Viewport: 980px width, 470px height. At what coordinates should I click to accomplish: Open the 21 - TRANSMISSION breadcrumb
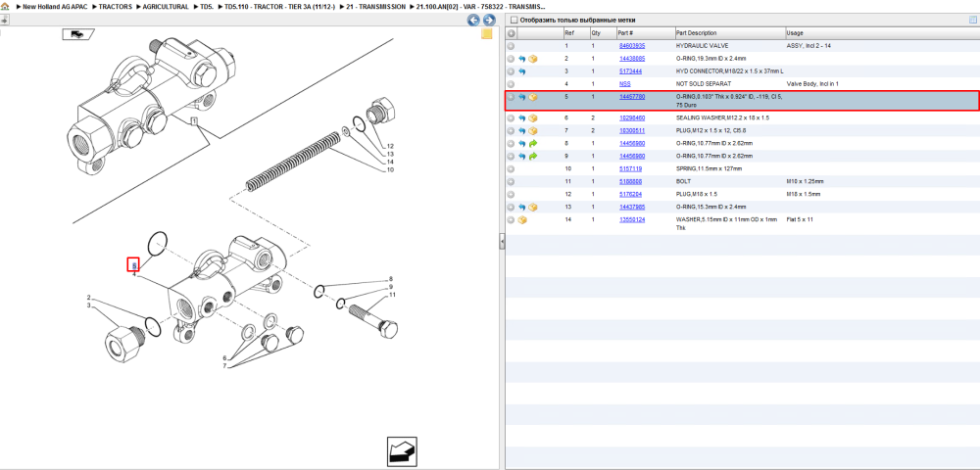[375, 6]
